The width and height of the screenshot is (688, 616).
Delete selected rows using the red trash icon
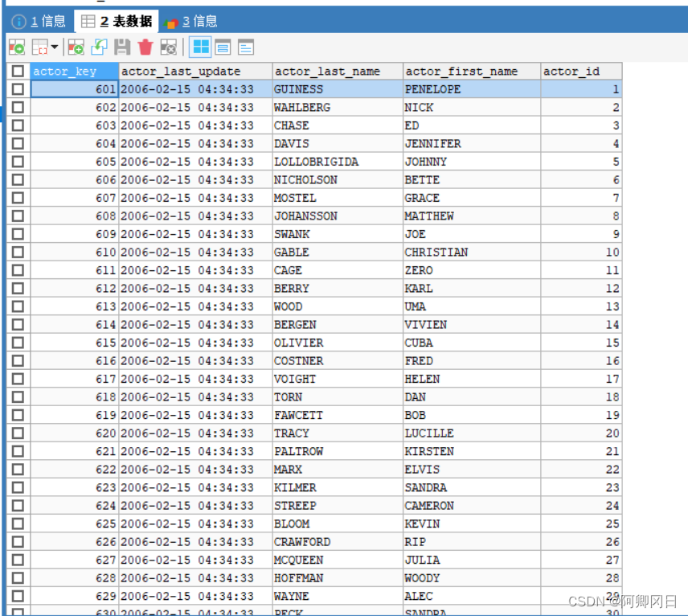click(145, 47)
